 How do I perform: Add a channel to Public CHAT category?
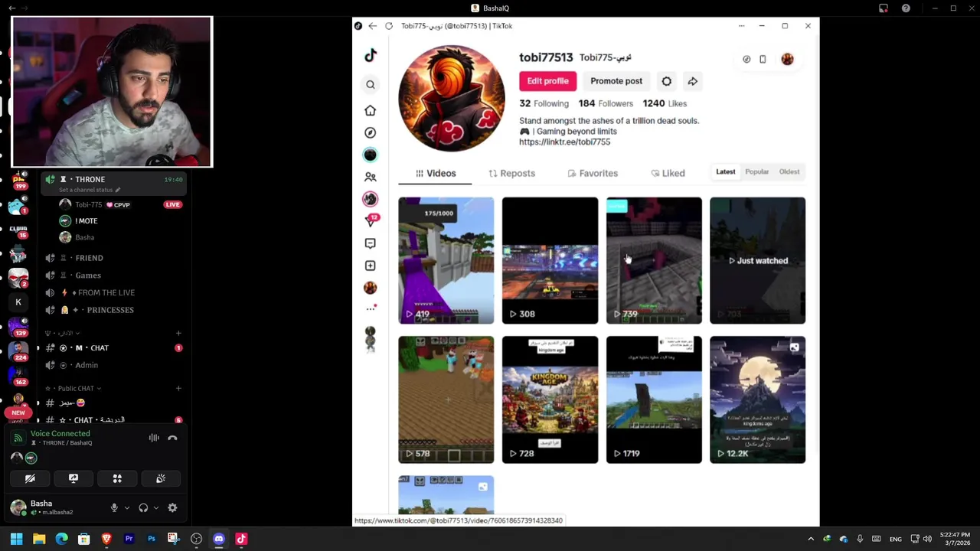tap(178, 388)
